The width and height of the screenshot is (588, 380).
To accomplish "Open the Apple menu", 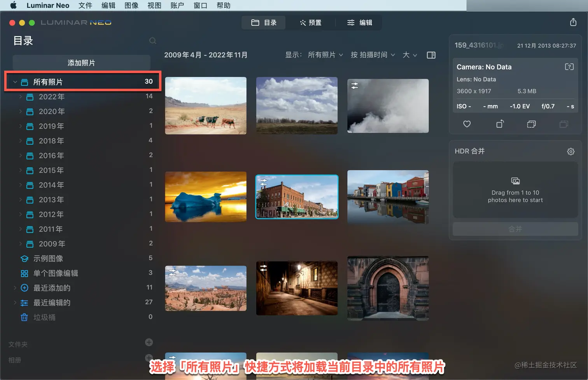I will [x=13, y=5].
